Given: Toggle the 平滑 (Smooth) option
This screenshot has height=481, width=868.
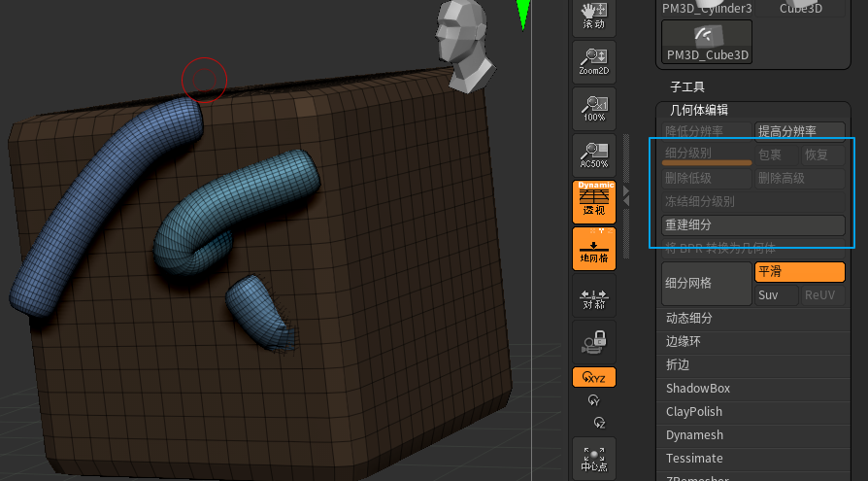Looking at the screenshot, I should click(x=800, y=272).
